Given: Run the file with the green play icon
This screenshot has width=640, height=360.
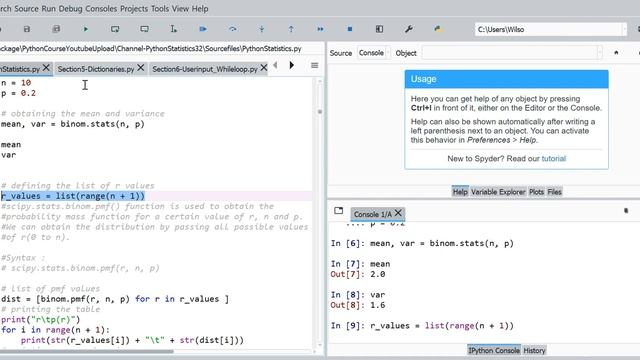Looking at the screenshot, I should [x=86, y=29].
